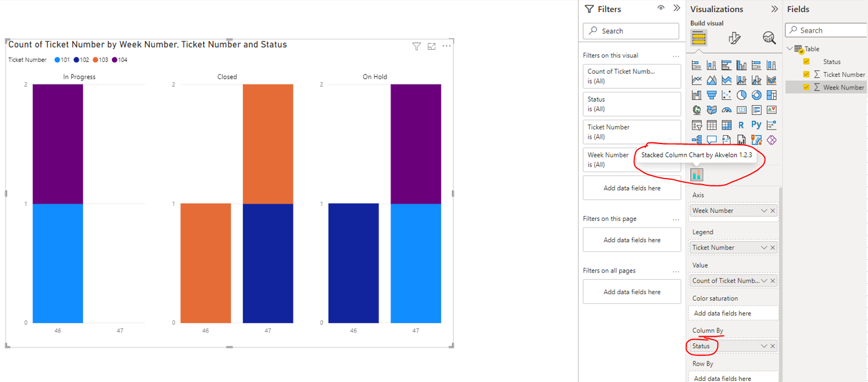
Task: Click the chart's filter funnel icon
Action: 416,47
